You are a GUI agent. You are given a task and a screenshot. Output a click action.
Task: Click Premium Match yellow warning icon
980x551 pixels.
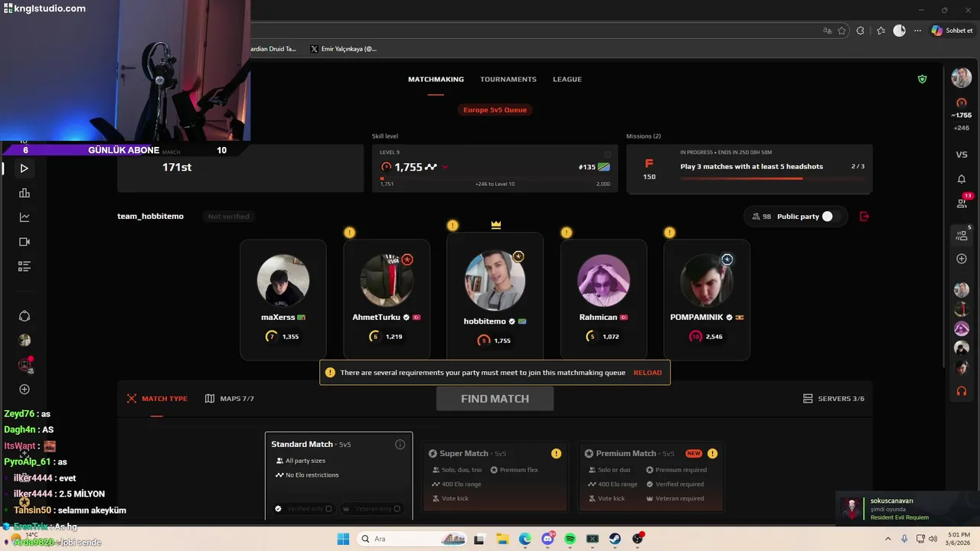pos(712,453)
